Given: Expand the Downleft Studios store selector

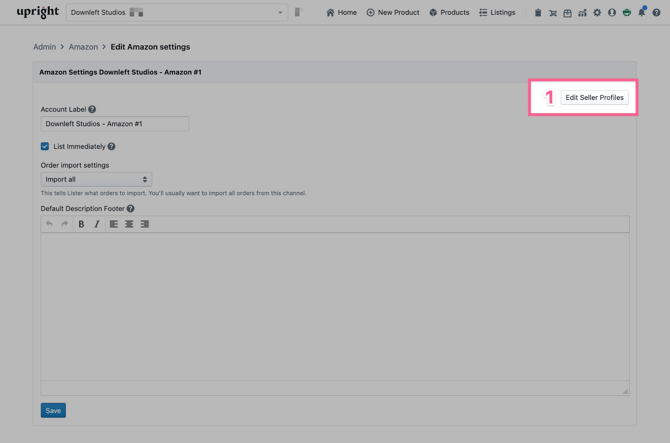Looking at the screenshot, I should 176,13.
